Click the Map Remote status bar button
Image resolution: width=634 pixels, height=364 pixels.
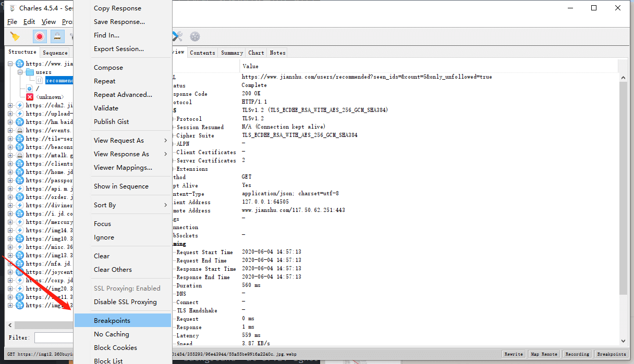544,354
